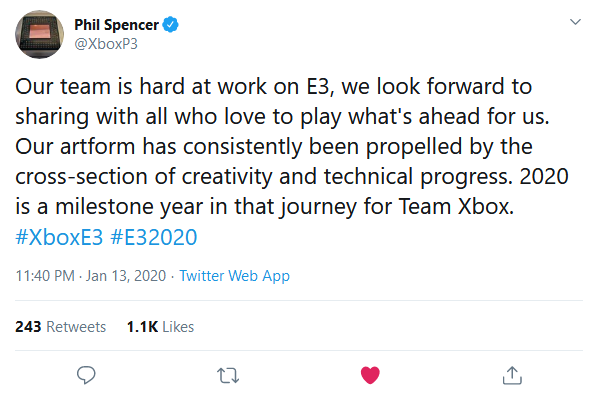This screenshot has height=399, width=598.
Task: Retweet using the arrows loop icon
Action: click(x=228, y=375)
